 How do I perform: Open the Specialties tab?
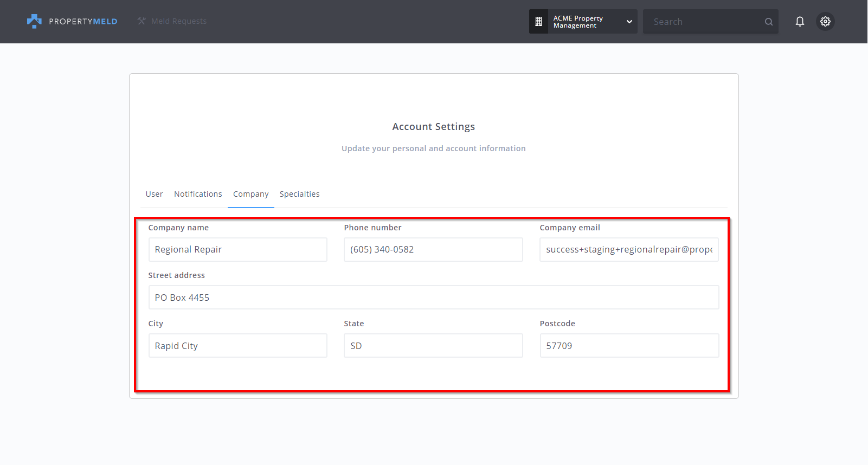pyautogui.click(x=300, y=194)
